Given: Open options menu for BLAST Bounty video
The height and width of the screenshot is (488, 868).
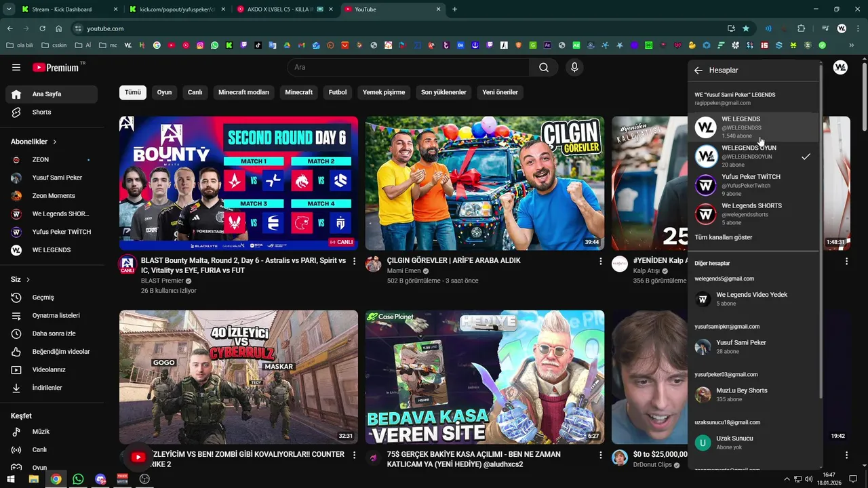Looking at the screenshot, I should 354,261.
